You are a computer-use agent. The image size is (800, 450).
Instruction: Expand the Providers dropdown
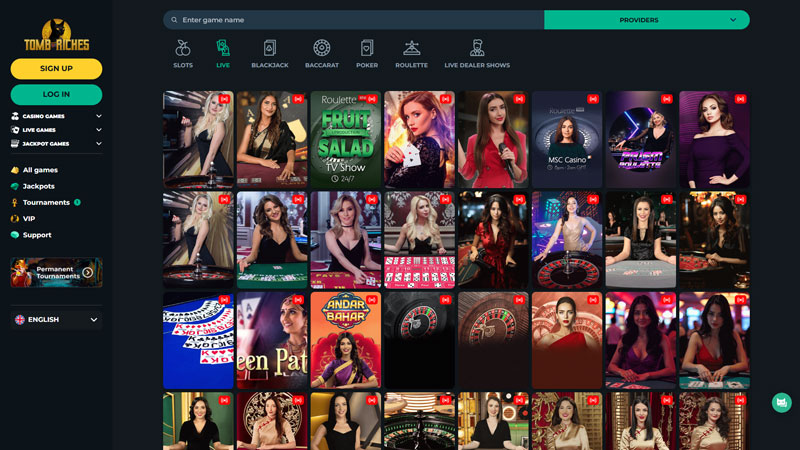(646, 20)
